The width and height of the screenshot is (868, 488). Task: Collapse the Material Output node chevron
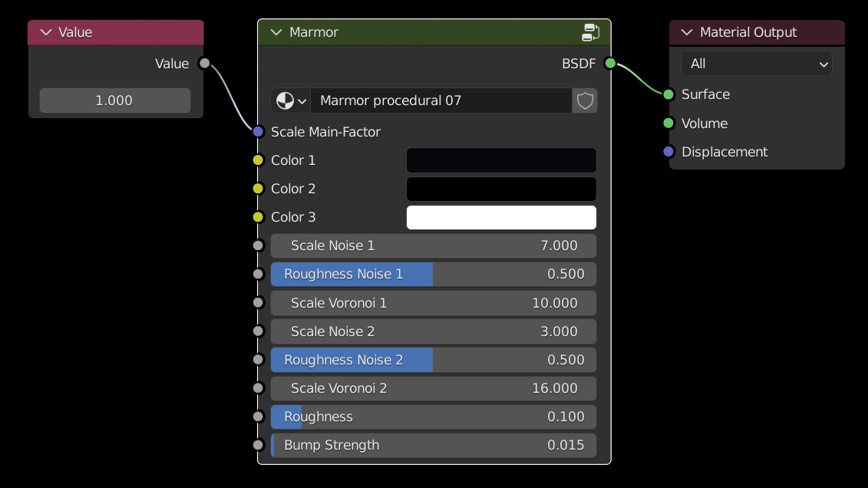tap(687, 32)
